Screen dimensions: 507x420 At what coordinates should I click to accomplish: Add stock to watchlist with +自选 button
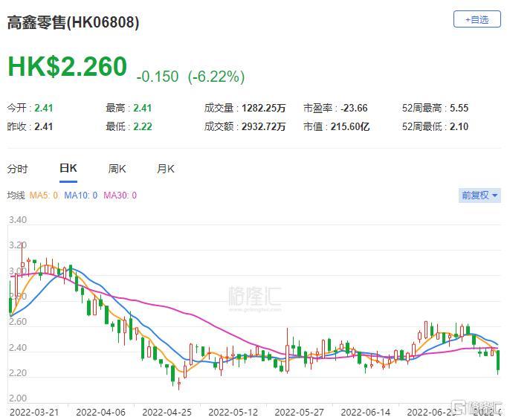click(x=477, y=20)
